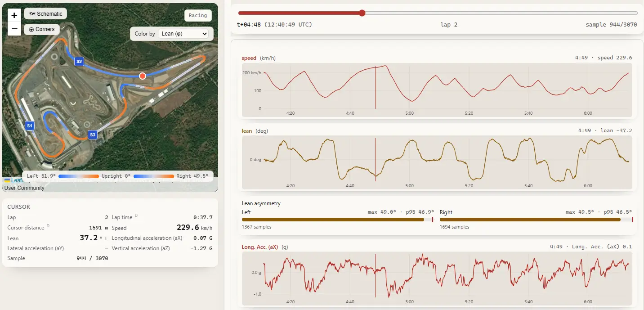Zoom in on the track map
This screenshot has width=644, height=310.
tap(14, 15)
